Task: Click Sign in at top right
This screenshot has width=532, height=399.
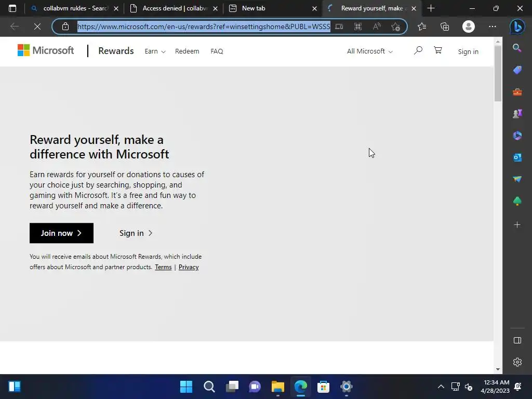Action: click(468, 51)
